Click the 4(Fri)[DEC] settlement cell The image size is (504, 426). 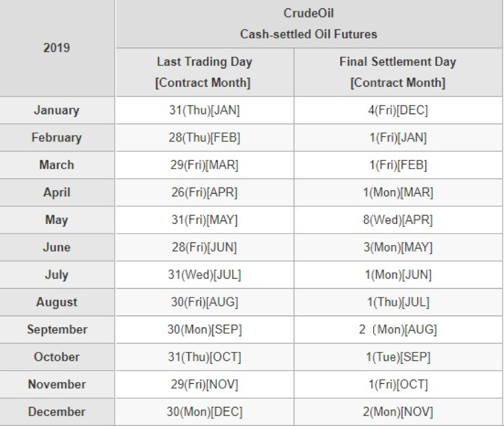(398, 110)
